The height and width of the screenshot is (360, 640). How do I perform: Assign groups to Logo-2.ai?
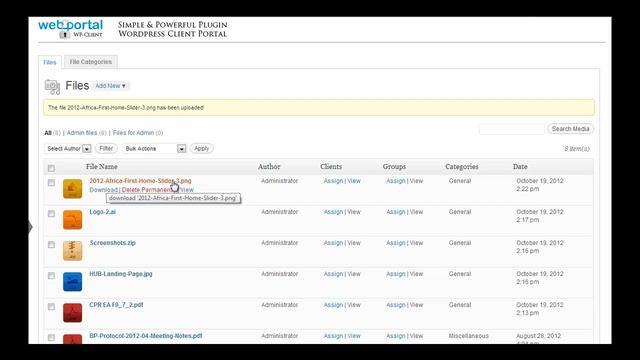[396, 212]
